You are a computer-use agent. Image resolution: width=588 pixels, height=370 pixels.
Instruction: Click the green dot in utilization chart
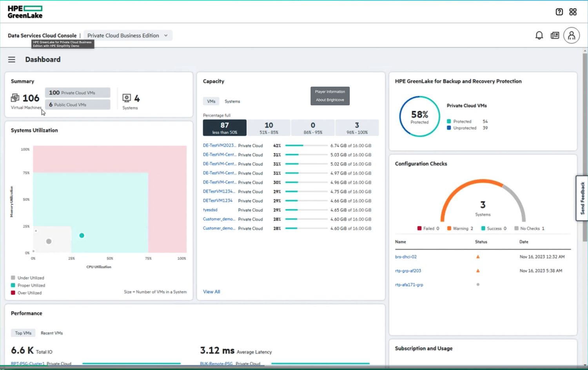point(82,235)
